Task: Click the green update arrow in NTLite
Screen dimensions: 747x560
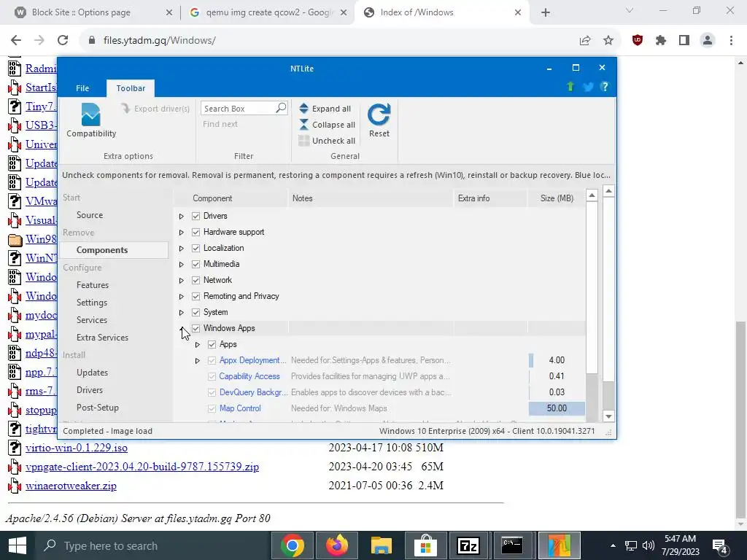Action: click(570, 87)
